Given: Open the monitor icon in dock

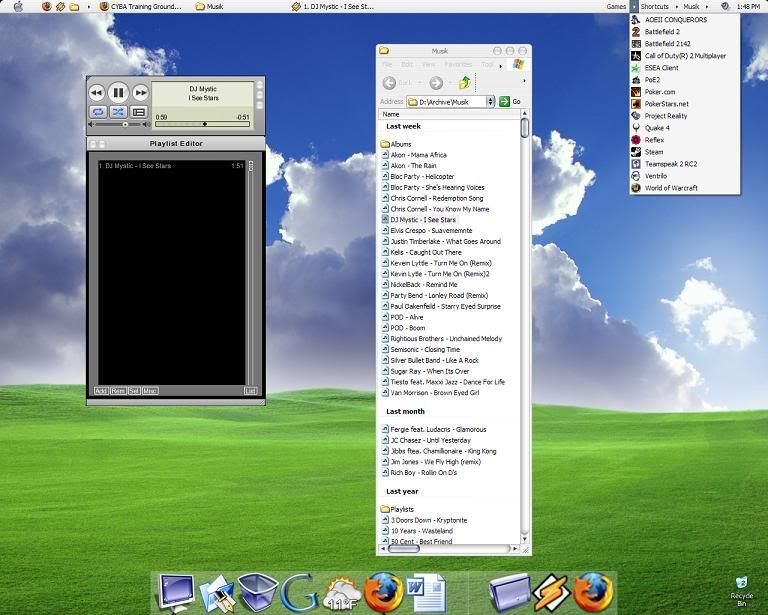Looking at the screenshot, I should tap(175, 592).
